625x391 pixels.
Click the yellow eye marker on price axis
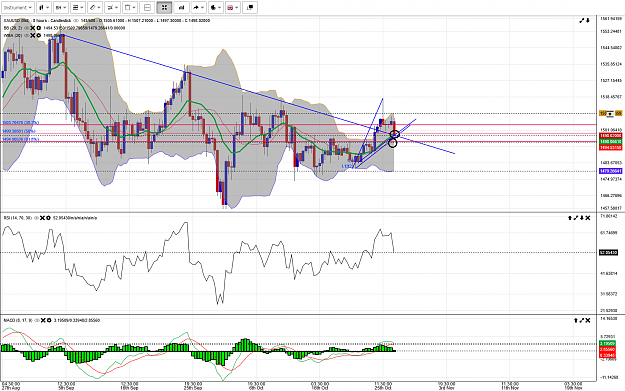click(x=610, y=114)
